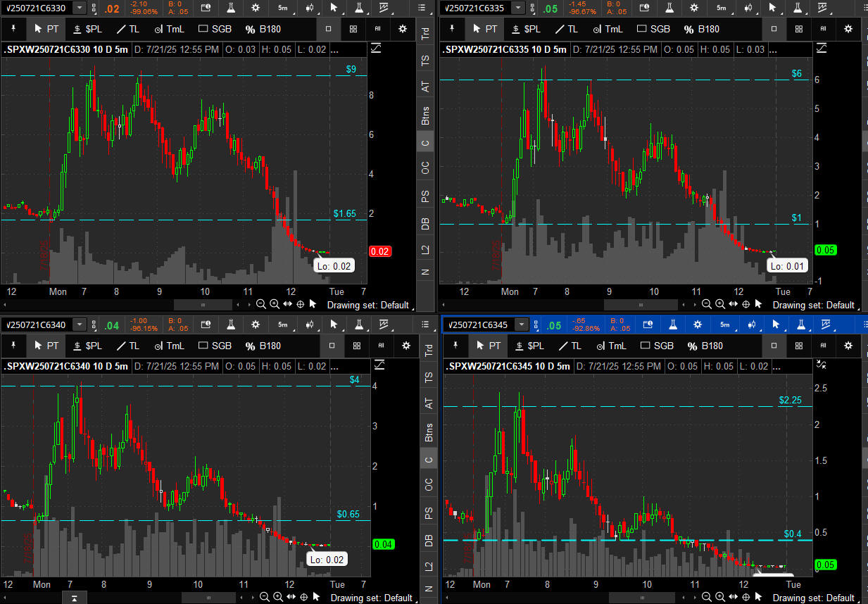Toggle single-chart layout in C6340 panel
This screenshot has width=868, height=604.
pyautogui.click(x=329, y=346)
